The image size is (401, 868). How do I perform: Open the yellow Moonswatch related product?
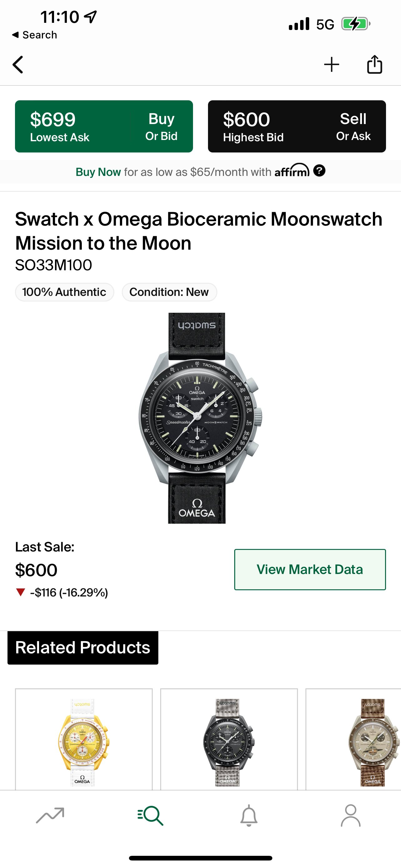coord(83,741)
